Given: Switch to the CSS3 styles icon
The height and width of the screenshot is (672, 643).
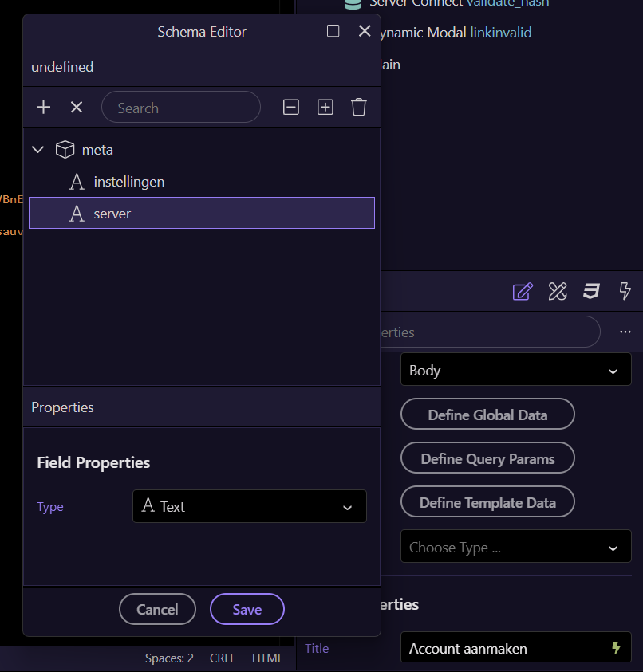Looking at the screenshot, I should pos(591,291).
